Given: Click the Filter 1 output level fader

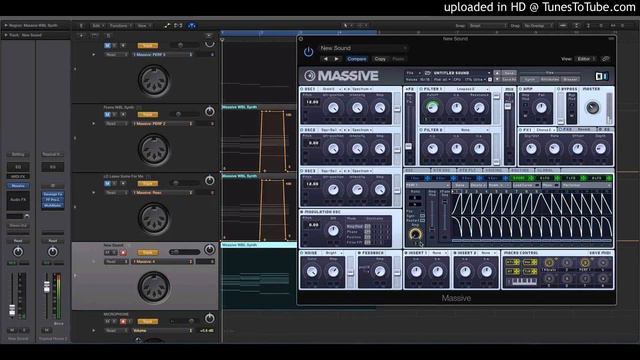Looking at the screenshot, I should click(x=496, y=97).
